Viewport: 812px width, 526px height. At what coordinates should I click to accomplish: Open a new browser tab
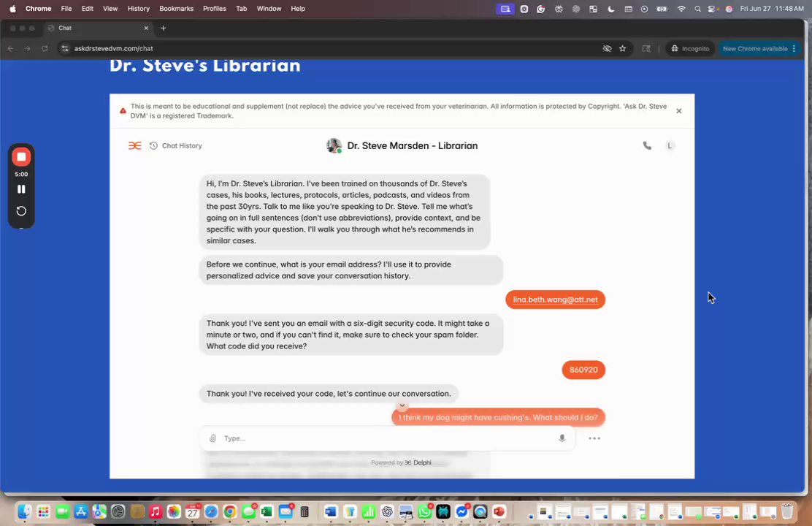tap(163, 28)
